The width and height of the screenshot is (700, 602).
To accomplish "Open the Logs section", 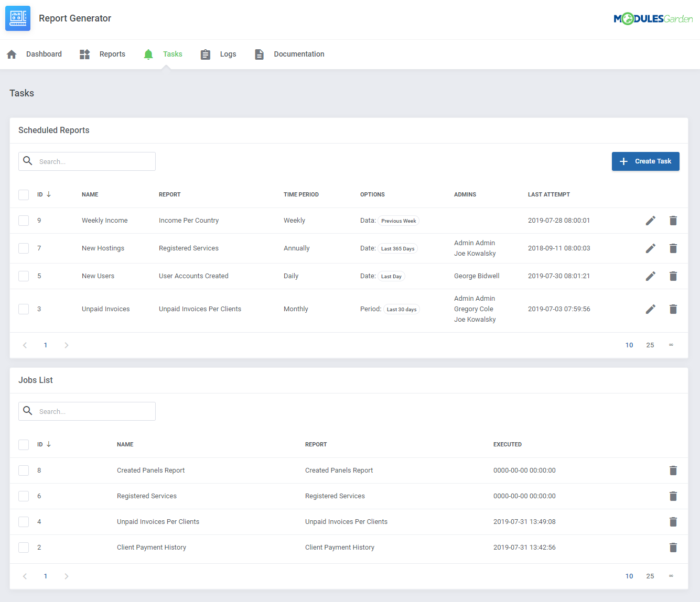I will pyautogui.click(x=228, y=54).
